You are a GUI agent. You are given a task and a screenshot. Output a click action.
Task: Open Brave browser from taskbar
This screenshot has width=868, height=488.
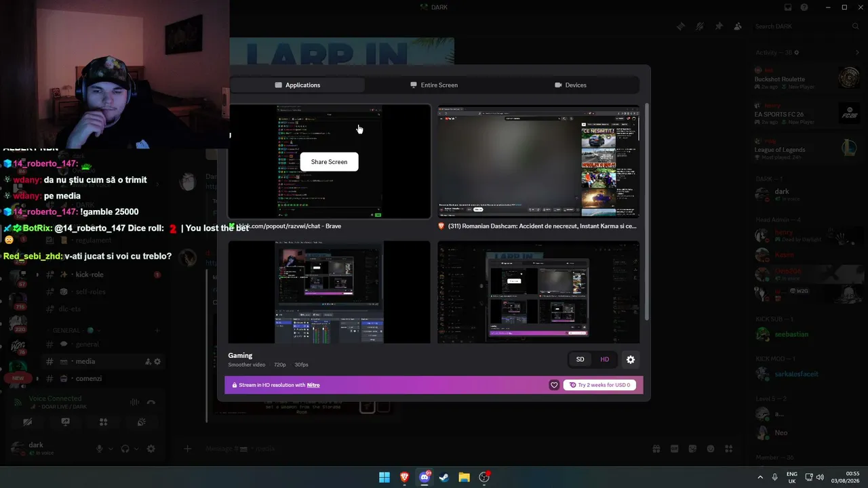pyautogui.click(x=404, y=477)
